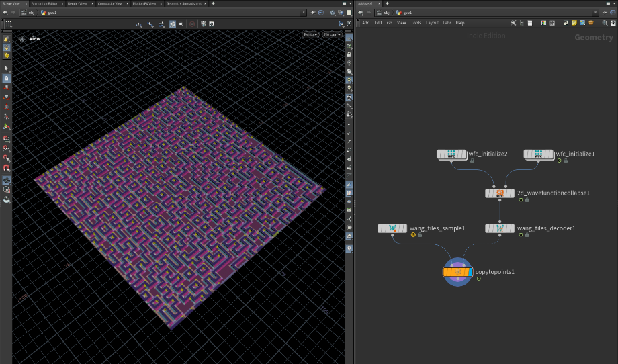Click the wang_tiles_decoder1 node icon
Viewport: 618px width, 364px height.
500,228
